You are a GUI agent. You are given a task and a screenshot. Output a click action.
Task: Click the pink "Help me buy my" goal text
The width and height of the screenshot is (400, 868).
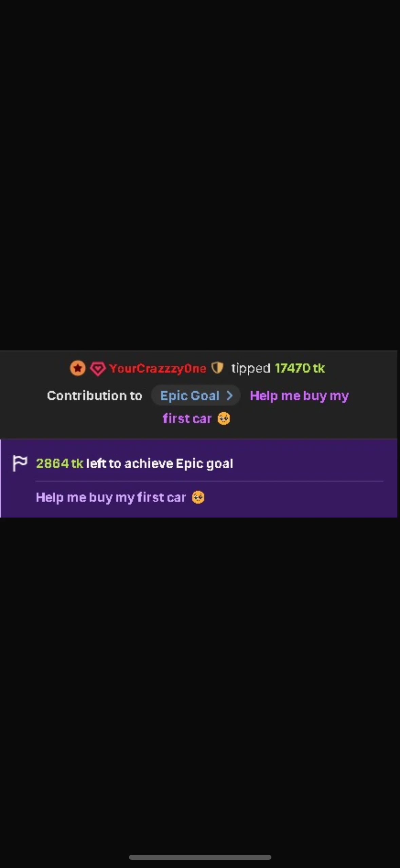pos(299,396)
